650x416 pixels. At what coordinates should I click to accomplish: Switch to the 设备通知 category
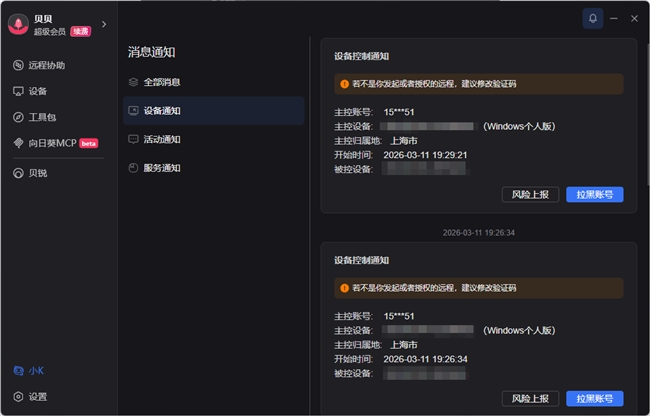coord(161,110)
